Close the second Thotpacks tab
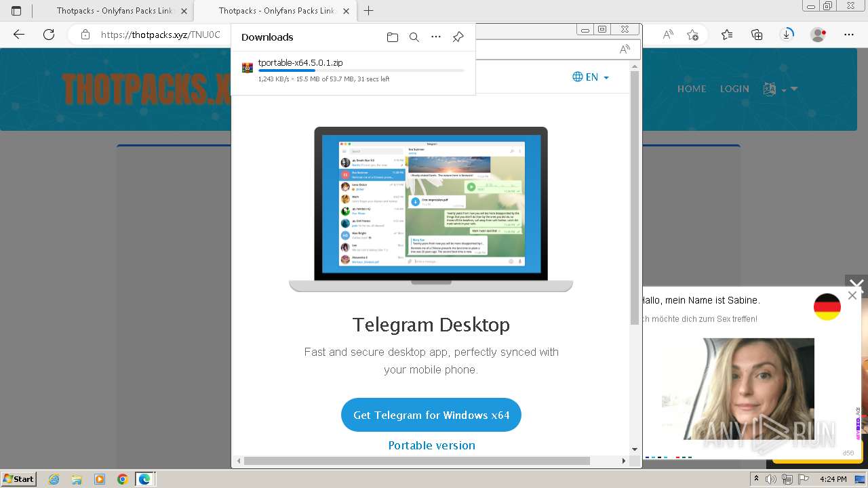Screen dimensions: 868x488 [346, 11]
